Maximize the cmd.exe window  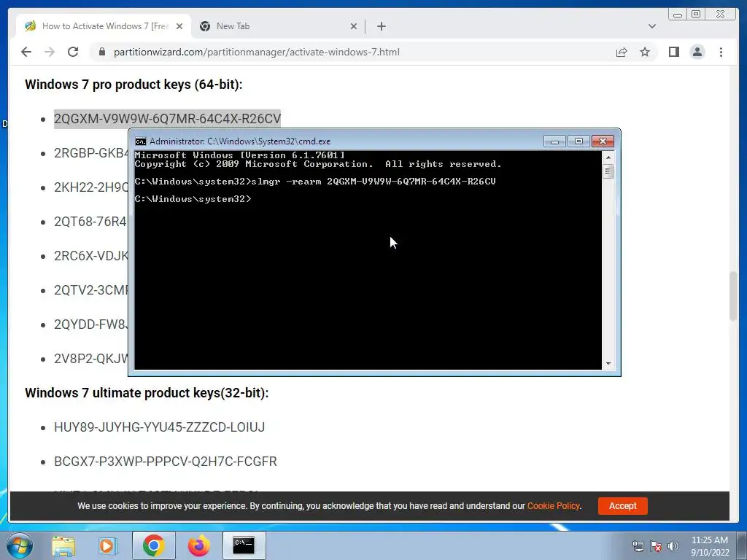[578, 141]
